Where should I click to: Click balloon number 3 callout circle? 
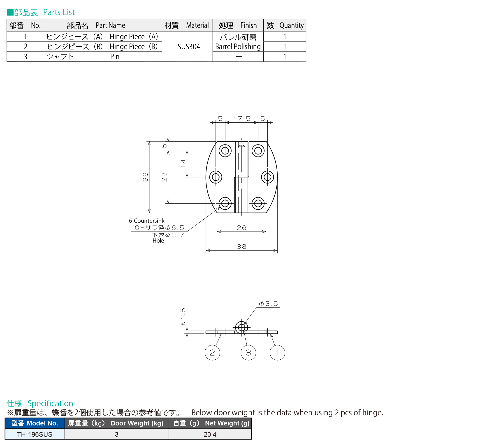(248, 352)
